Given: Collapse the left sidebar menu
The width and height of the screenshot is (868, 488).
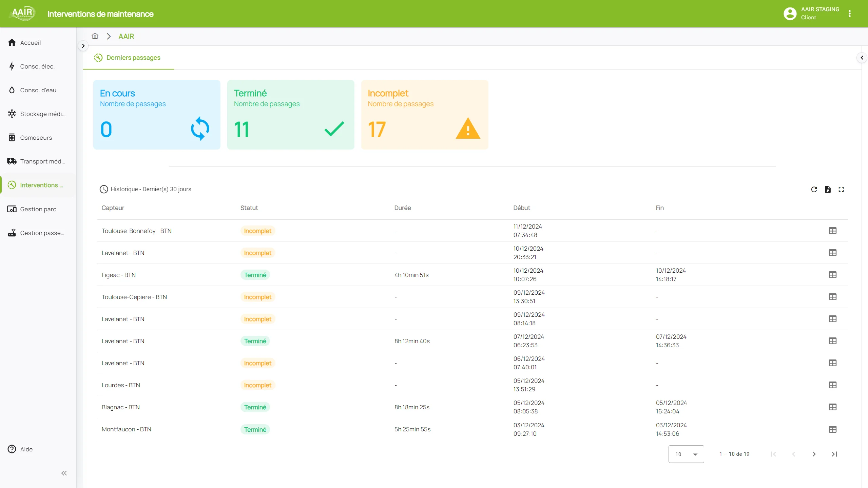Looking at the screenshot, I should pyautogui.click(x=64, y=473).
